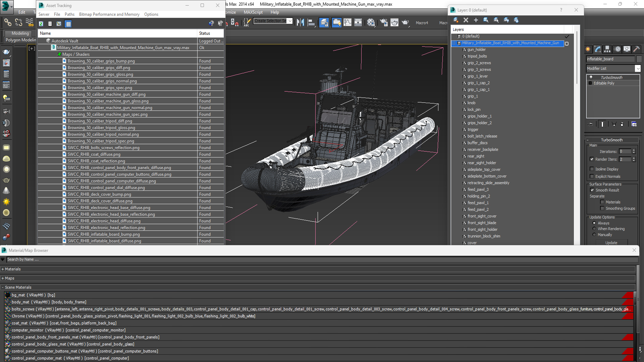Open the Utilities hammer panel tab

pyautogui.click(x=636, y=49)
